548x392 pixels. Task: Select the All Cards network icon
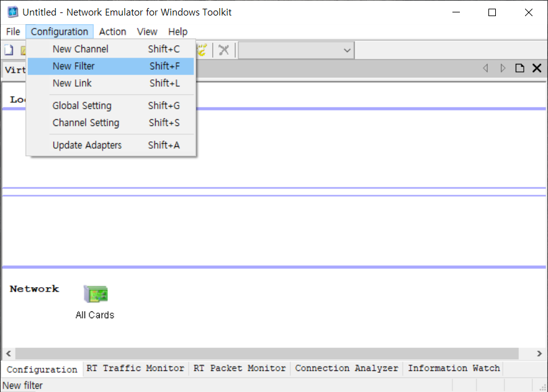[x=96, y=294]
